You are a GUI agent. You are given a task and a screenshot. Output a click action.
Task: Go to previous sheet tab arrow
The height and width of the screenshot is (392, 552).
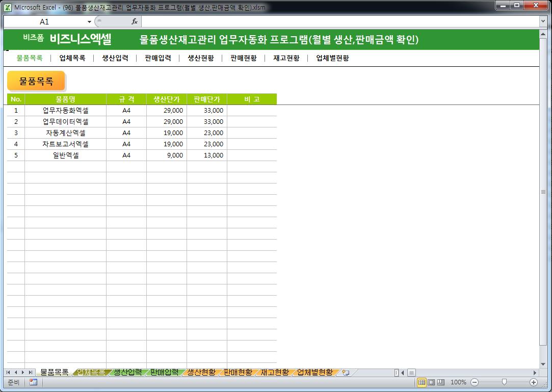click(x=15, y=372)
